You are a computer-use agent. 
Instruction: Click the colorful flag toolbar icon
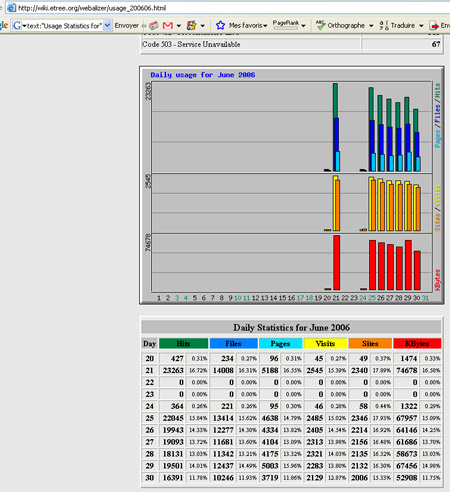pos(191,25)
